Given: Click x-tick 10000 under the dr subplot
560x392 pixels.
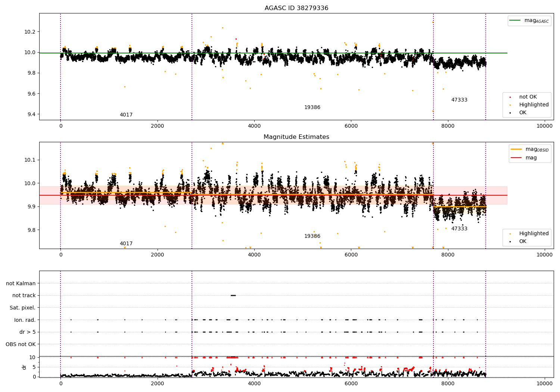Looking at the screenshot, I should 545,383.
